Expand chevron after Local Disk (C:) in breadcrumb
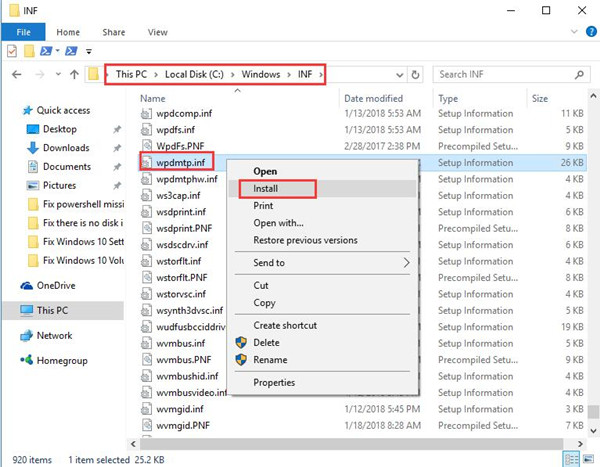Screen dimensions: 600x467 click(232, 75)
